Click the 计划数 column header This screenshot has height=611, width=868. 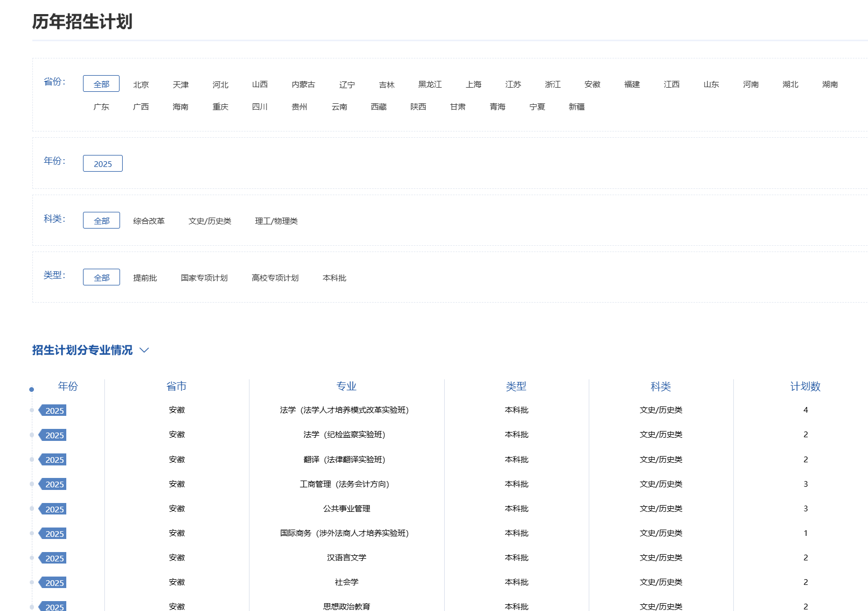pos(805,387)
